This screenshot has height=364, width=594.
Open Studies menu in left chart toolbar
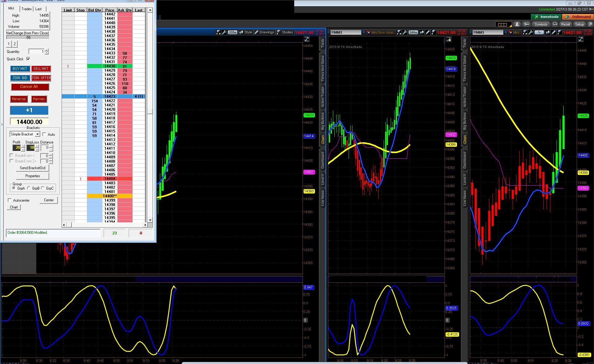click(285, 32)
